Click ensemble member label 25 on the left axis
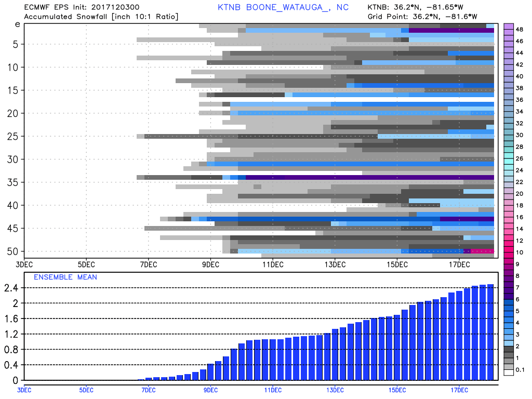This screenshot has height=399, width=532. click(14, 136)
